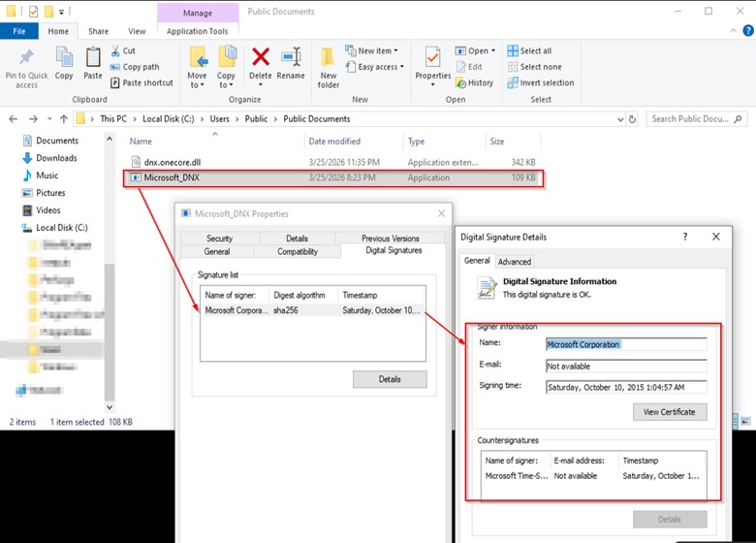Click the red Delete icon

click(261, 58)
